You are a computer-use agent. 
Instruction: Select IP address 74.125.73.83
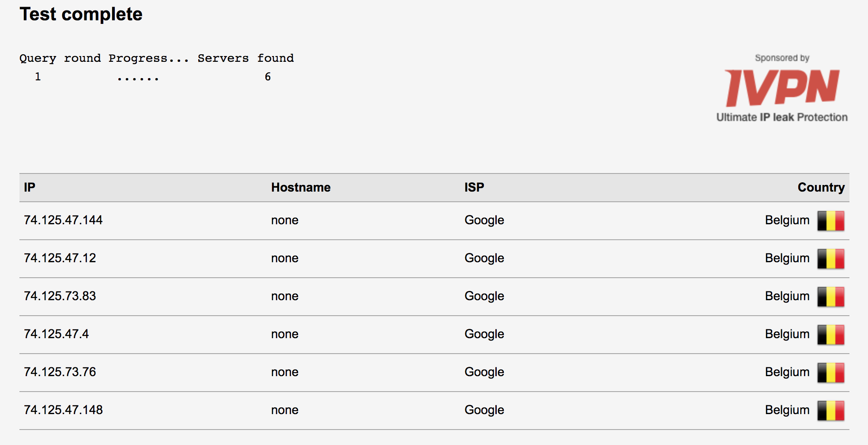(x=60, y=296)
